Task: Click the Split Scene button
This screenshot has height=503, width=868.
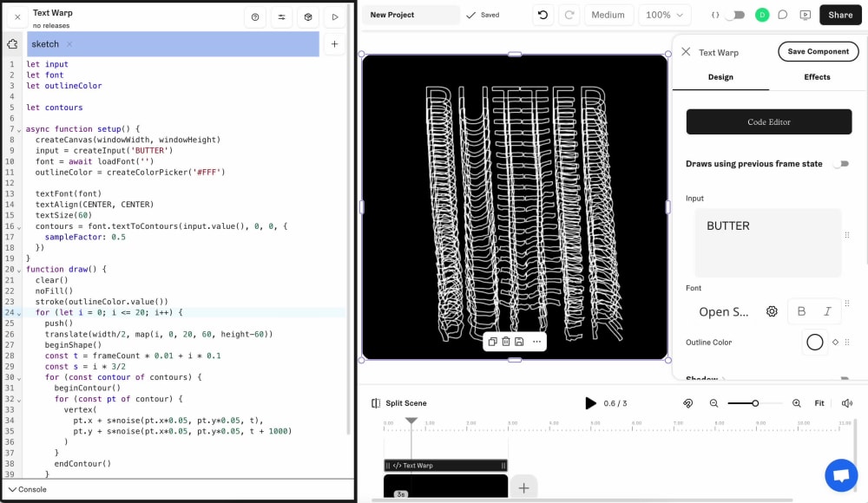Action: coord(399,403)
